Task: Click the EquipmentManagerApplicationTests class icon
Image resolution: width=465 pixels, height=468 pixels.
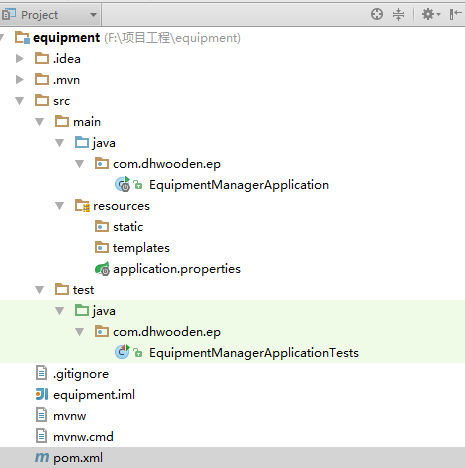Action: point(122,352)
